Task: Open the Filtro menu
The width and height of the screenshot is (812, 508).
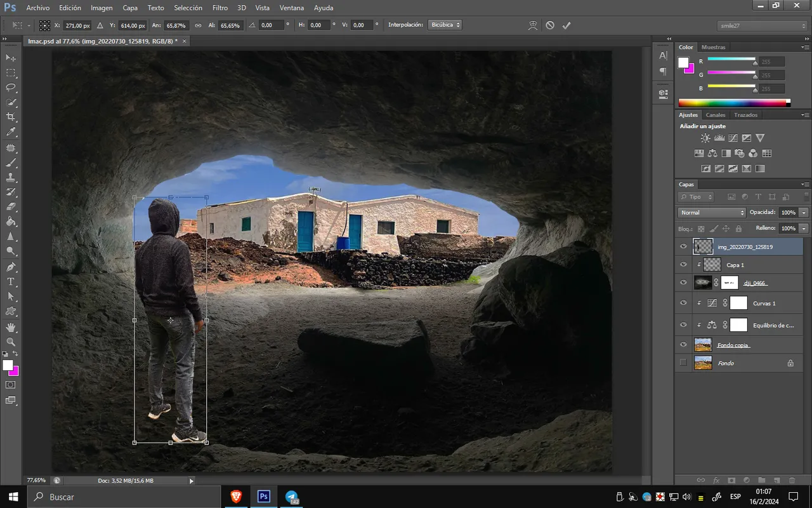Action: 220,8
